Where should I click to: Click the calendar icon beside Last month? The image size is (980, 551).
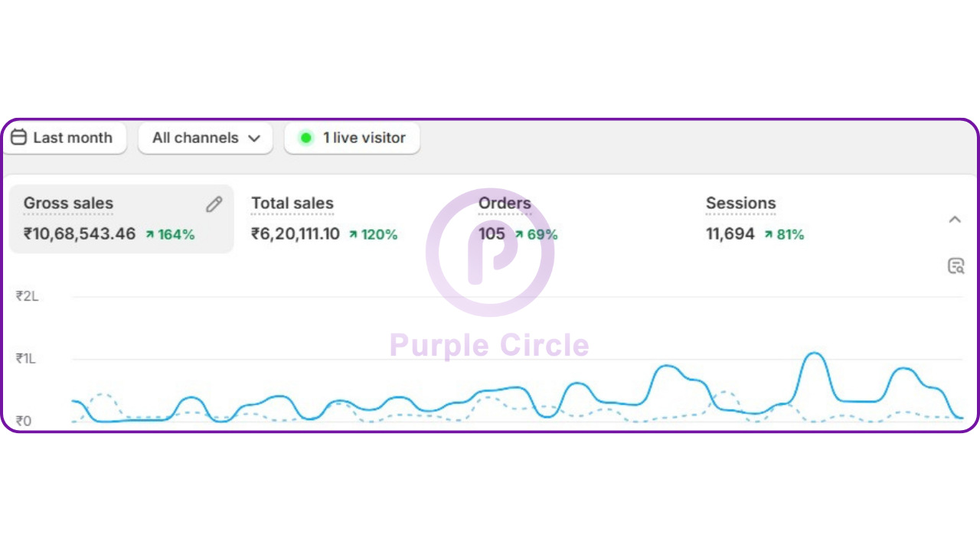click(19, 138)
